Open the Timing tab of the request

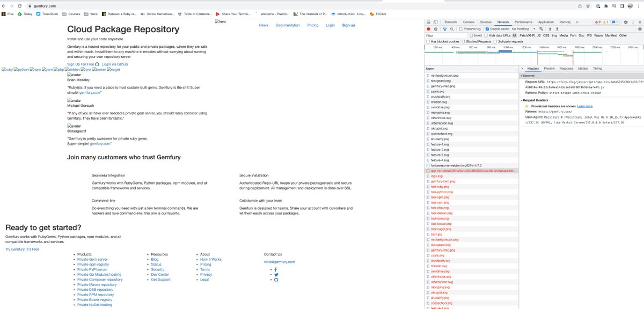coord(597,69)
